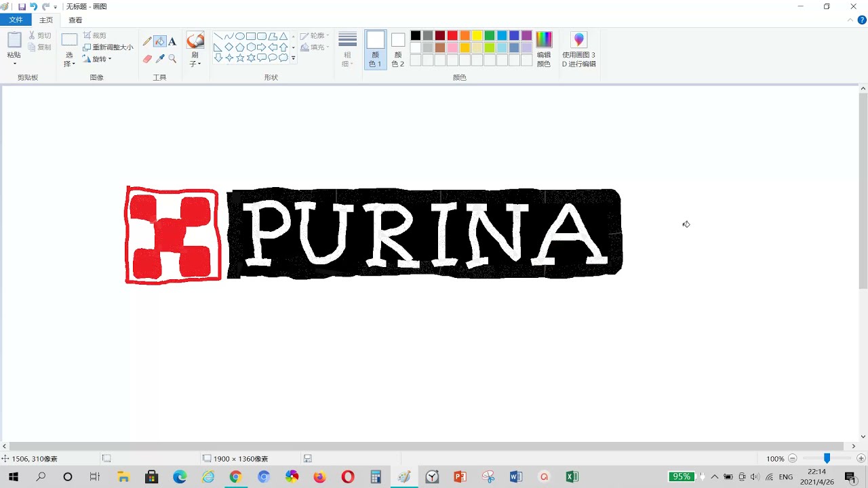Click the Copy button

(x=39, y=47)
